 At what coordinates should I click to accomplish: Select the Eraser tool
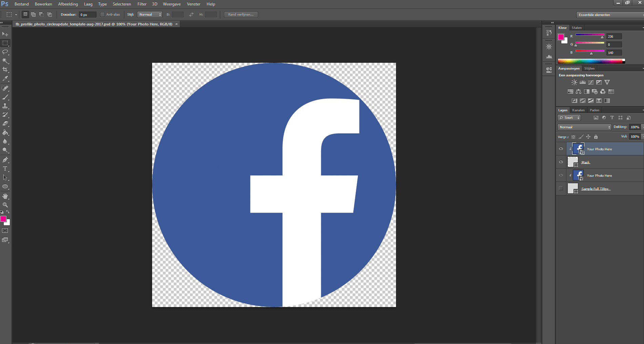point(5,123)
